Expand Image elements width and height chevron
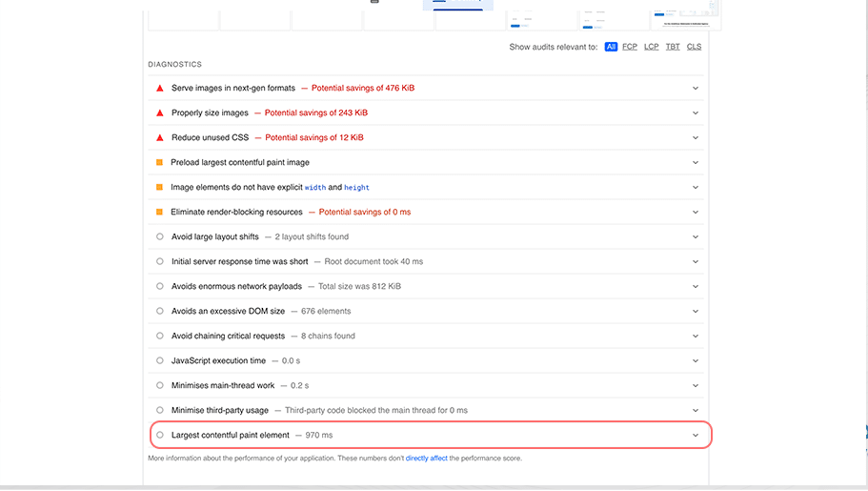Viewport: 868px width, 491px height. coord(696,187)
